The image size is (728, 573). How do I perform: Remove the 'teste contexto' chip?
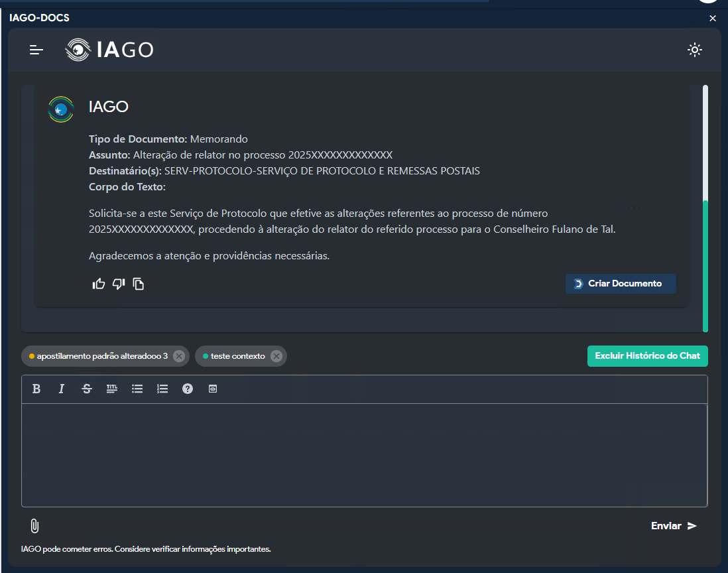276,356
